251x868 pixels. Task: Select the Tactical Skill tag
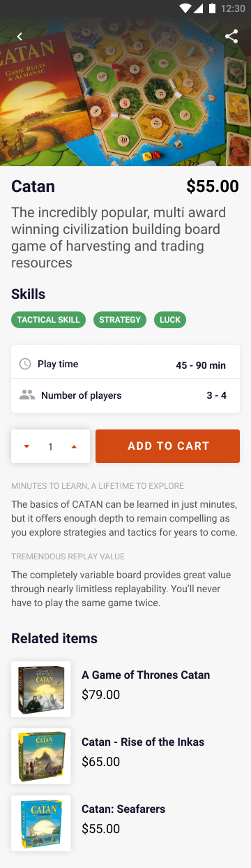point(49,320)
